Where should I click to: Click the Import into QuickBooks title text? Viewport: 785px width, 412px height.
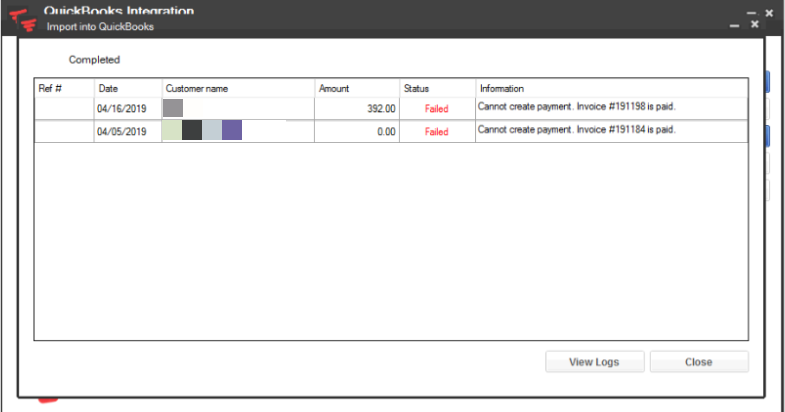pyautogui.click(x=100, y=27)
